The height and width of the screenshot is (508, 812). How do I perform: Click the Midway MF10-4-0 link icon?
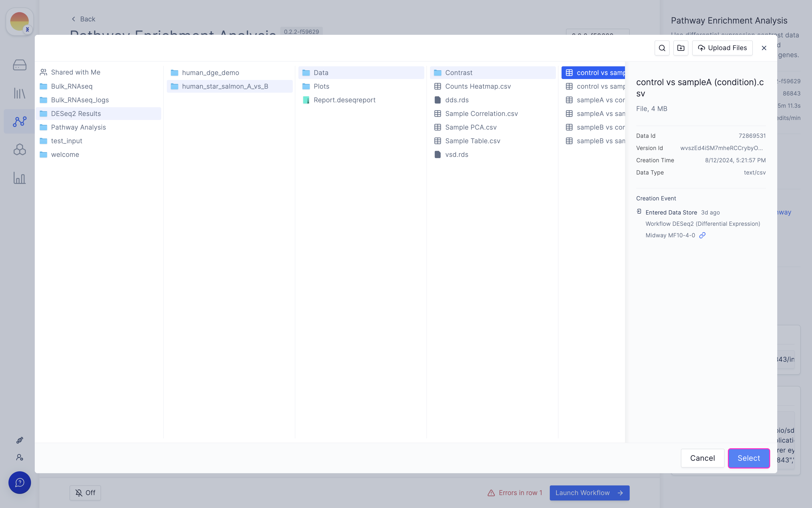702,235
